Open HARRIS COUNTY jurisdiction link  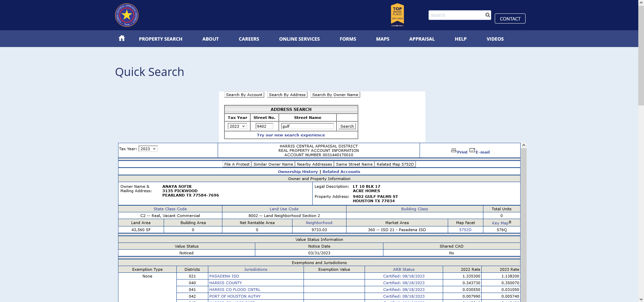click(225, 283)
